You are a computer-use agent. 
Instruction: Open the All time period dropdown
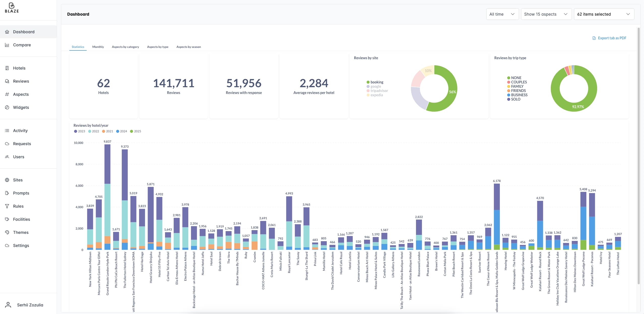pyautogui.click(x=502, y=14)
